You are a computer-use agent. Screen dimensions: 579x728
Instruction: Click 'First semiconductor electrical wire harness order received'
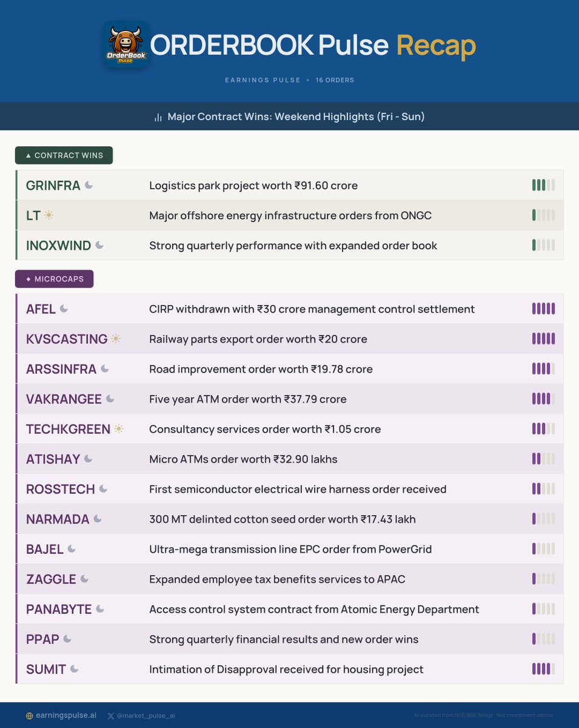pos(298,489)
